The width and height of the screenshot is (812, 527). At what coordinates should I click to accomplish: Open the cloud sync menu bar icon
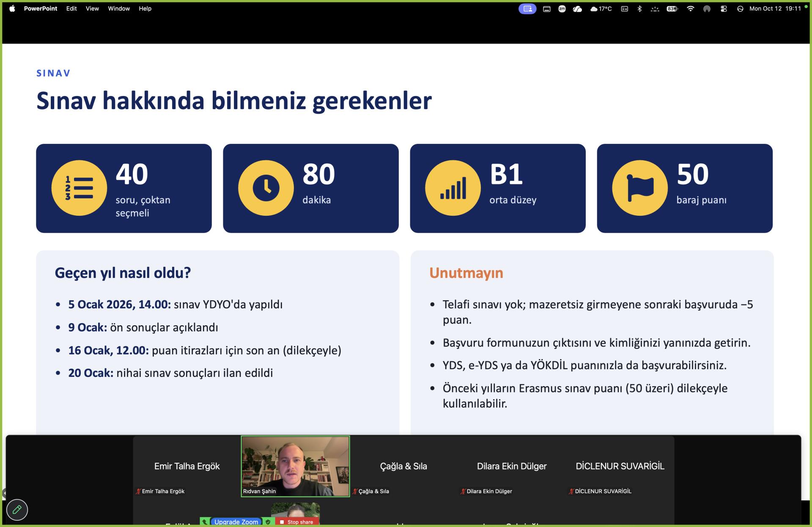(577, 8)
